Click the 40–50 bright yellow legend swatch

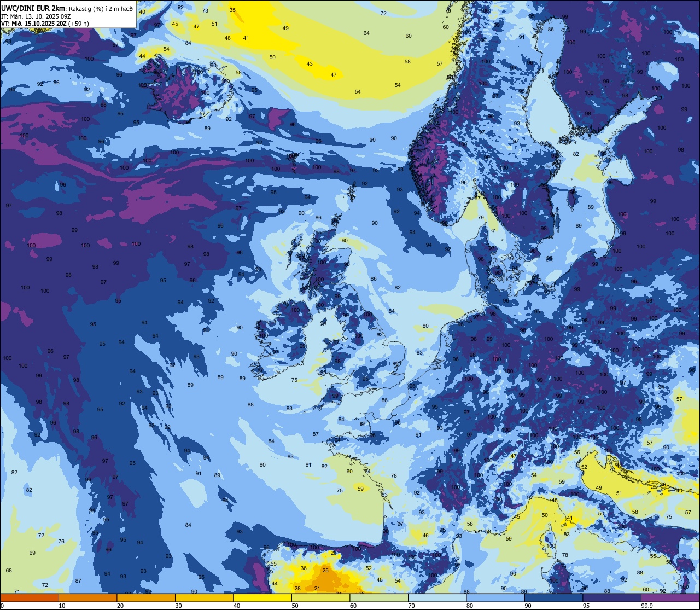click(x=262, y=597)
